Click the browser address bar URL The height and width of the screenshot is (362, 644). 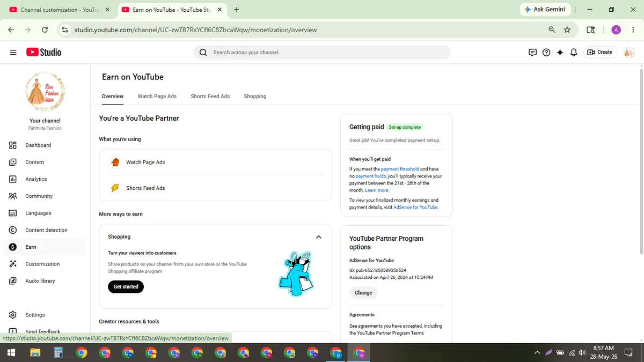[196, 30]
